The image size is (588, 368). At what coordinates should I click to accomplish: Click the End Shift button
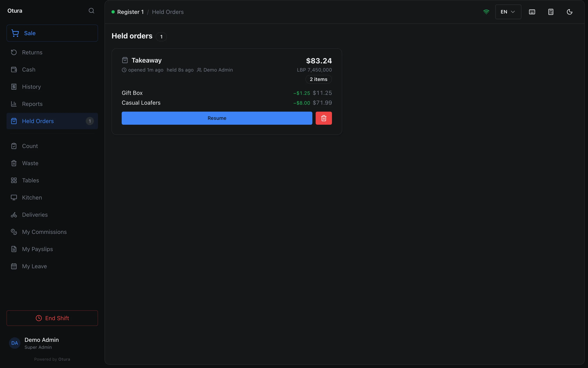pyautogui.click(x=52, y=318)
